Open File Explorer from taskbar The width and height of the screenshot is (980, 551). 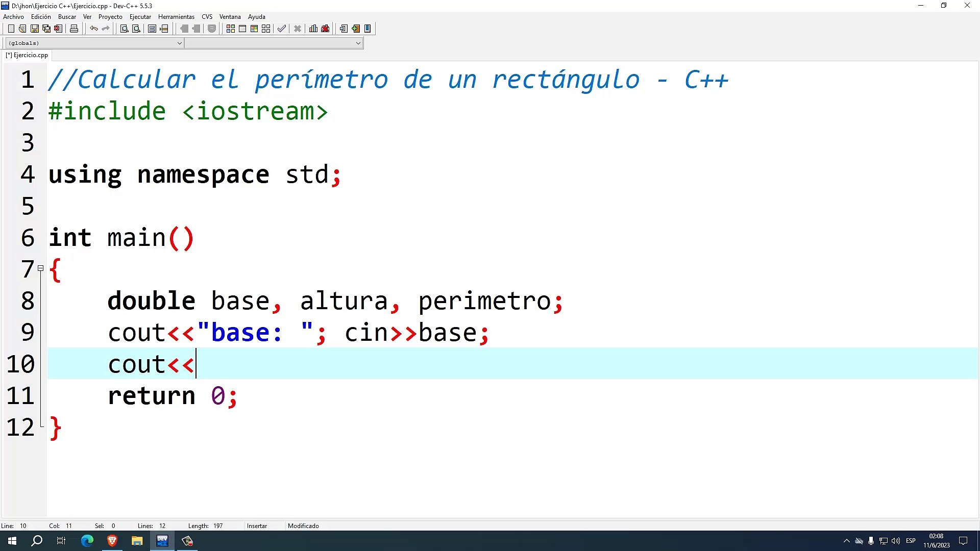tap(137, 541)
